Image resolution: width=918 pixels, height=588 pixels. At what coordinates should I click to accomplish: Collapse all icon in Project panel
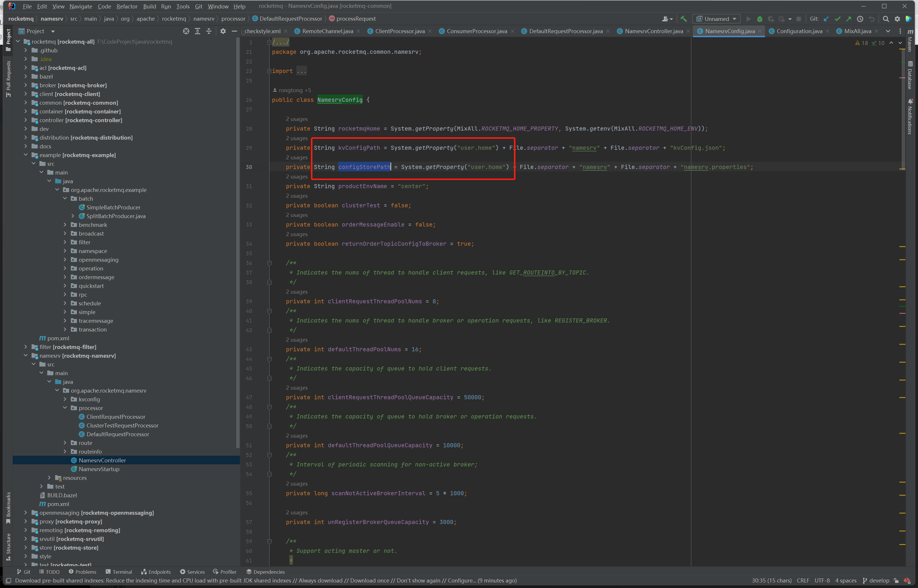click(209, 31)
